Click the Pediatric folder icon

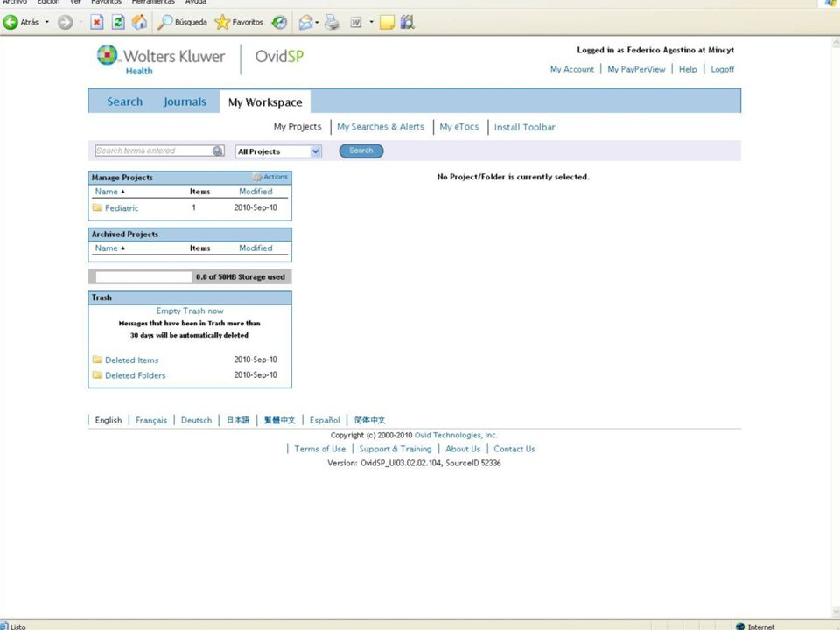pyautogui.click(x=97, y=207)
